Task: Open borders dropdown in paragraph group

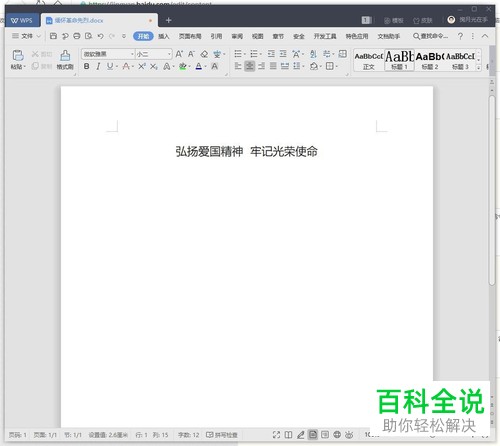Action: tap(337, 66)
